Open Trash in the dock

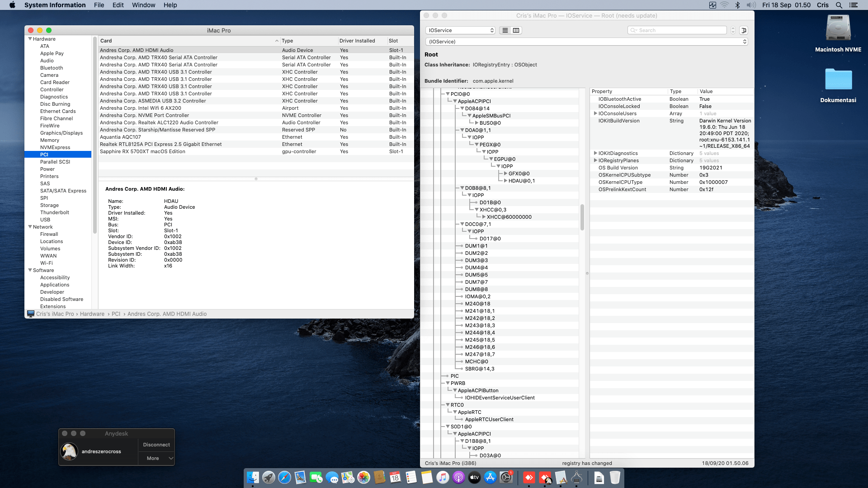click(615, 477)
